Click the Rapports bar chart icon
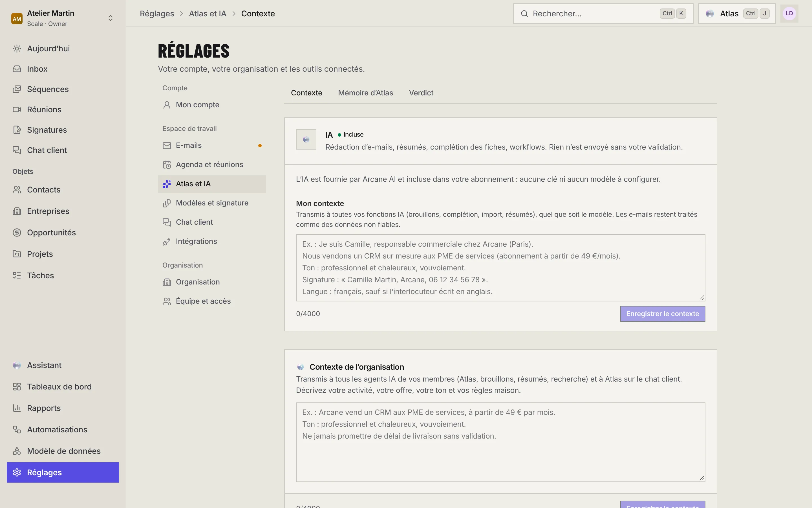This screenshot has height=508, width=812. [x=17, y=408]
